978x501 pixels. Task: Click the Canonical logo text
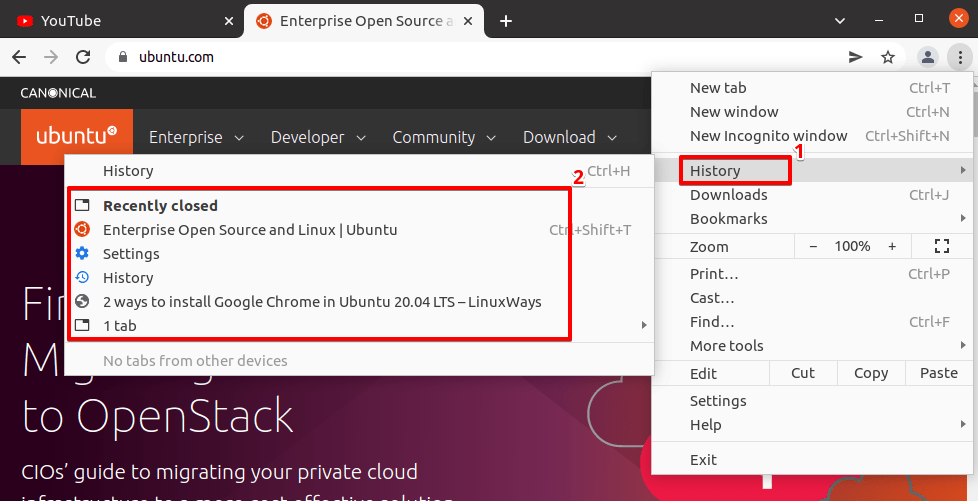coord(58,93)
